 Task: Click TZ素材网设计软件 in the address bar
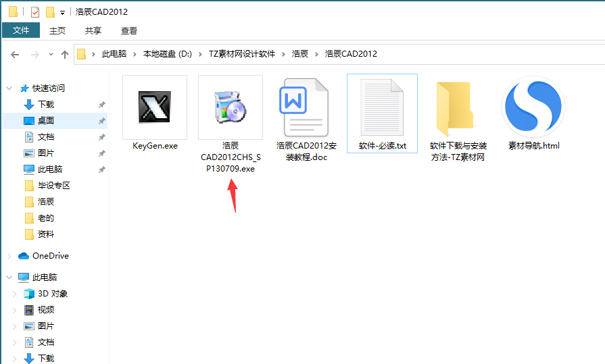[242, 54]
